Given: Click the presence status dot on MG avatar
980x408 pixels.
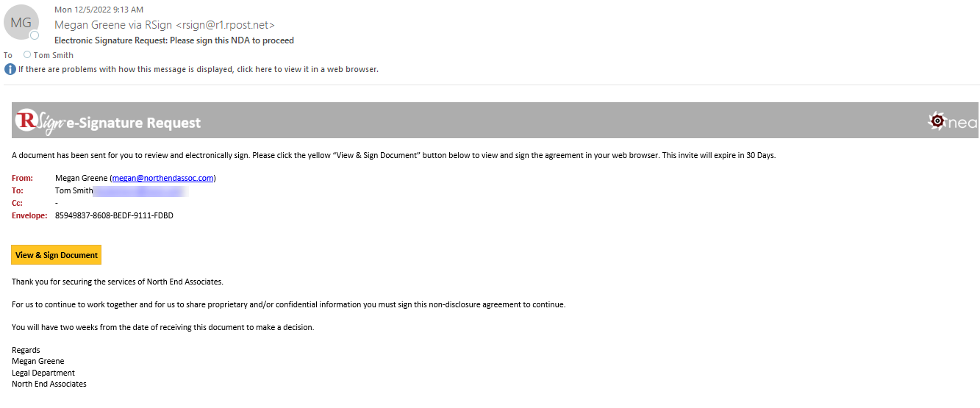Looking at the screenshot, I should [x=34, y=35].
